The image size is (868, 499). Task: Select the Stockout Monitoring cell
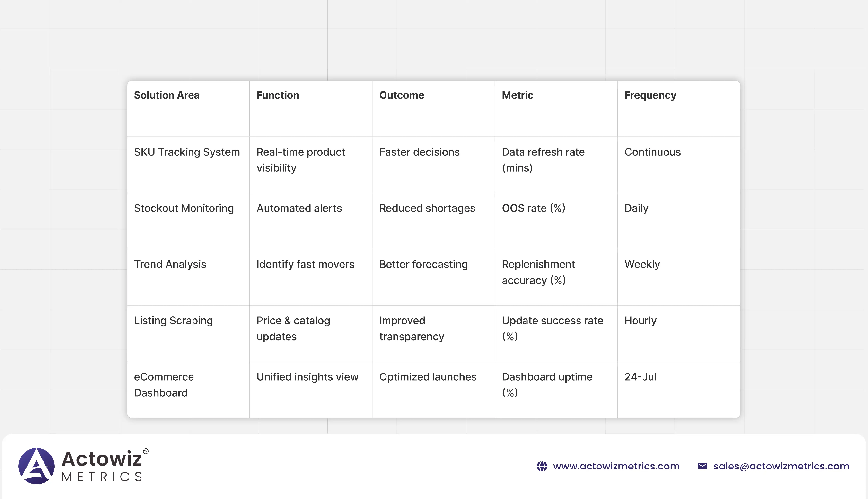(x=184, y=208)
